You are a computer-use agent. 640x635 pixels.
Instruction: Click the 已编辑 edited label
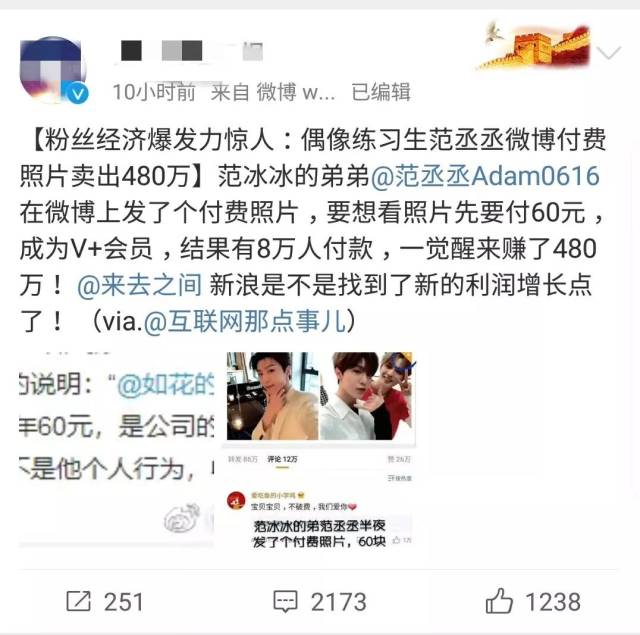(381, 92)
